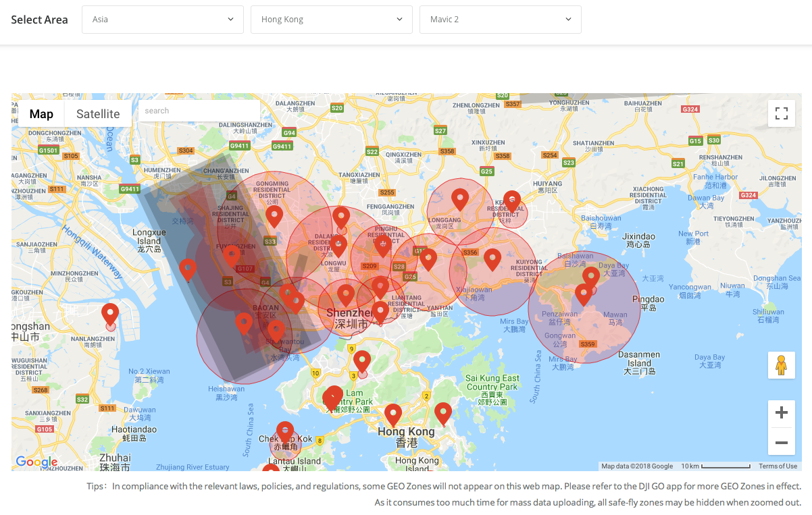
Task: Select the pin at Fuyong Residential District
Action: [x=232, y=257]
